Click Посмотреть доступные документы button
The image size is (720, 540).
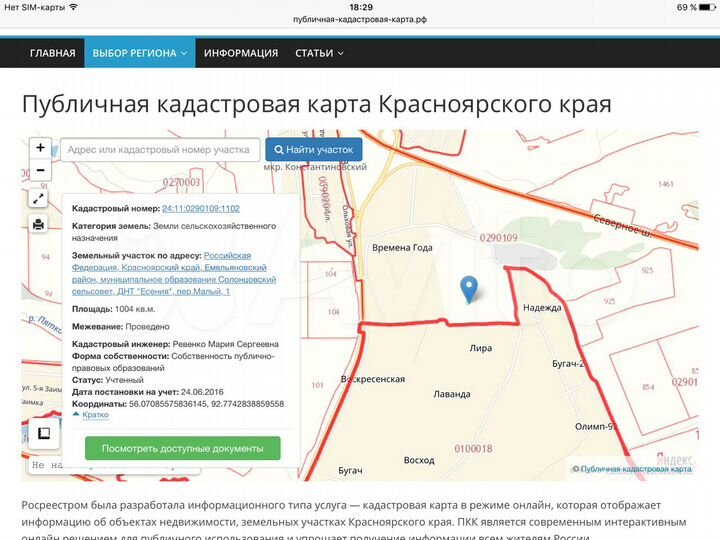(x=183, y=448)
